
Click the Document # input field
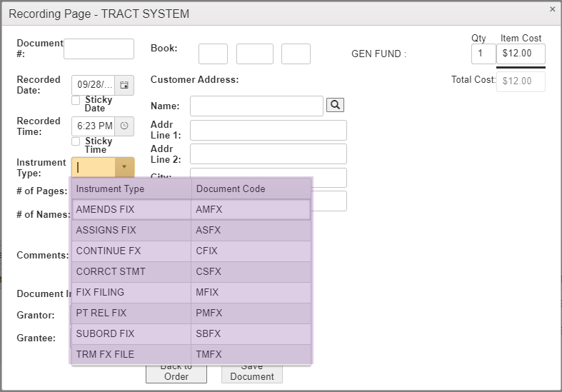[x=99, y=49]
